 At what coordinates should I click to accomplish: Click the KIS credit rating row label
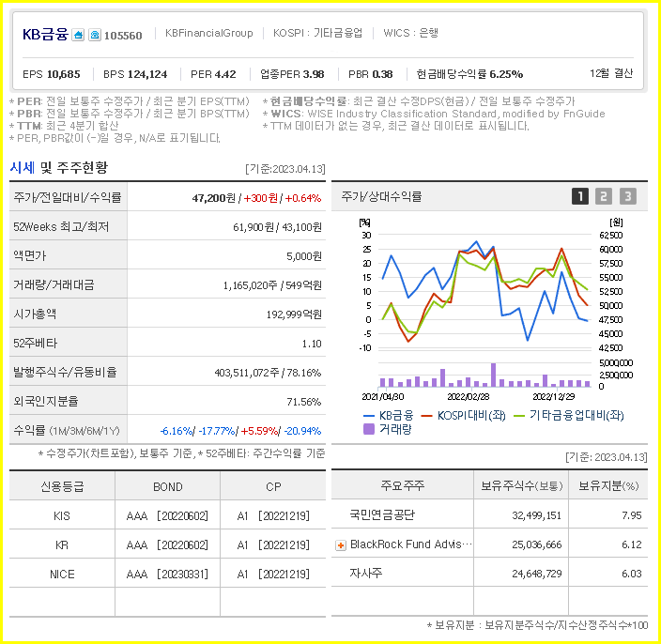pyautogui.click(x=62, y=516)
